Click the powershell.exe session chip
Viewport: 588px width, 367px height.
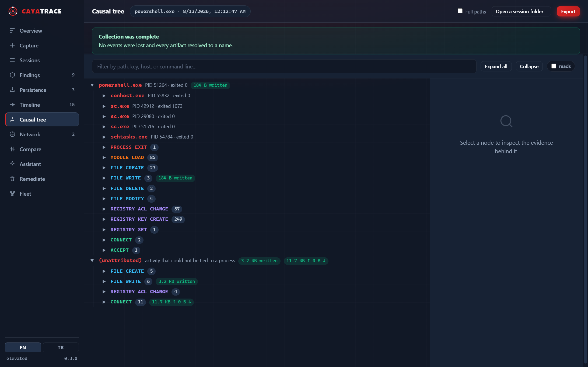(190, 11)
